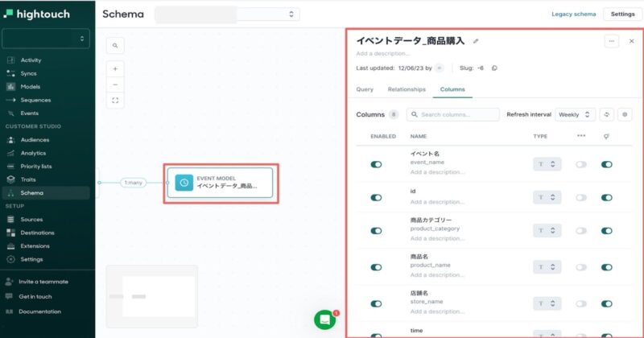Select the Columns tab

pos(452,89)
